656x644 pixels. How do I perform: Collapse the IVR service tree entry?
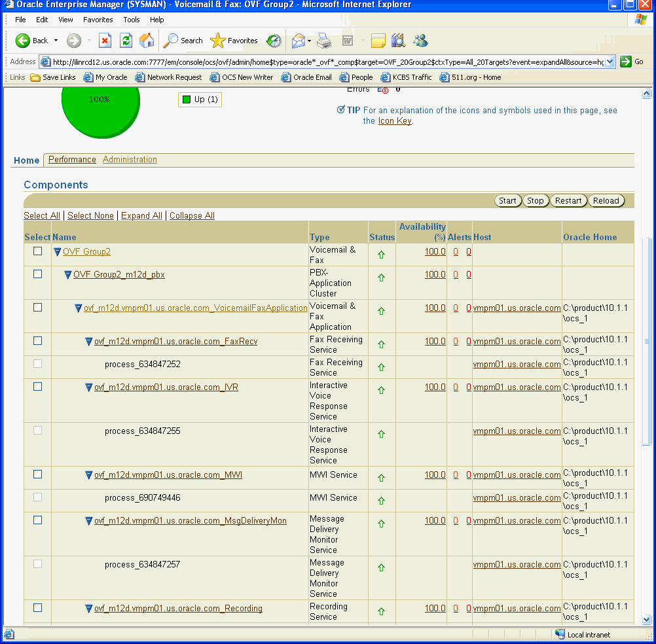pyautogui.click(x=88, y=387)
